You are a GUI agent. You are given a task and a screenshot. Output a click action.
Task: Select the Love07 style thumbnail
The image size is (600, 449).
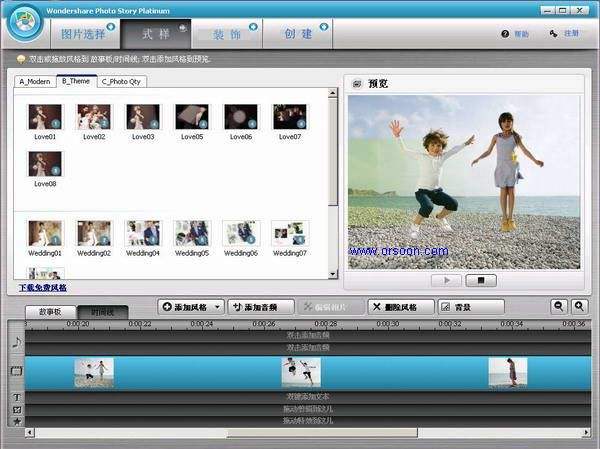pos(290,117)
